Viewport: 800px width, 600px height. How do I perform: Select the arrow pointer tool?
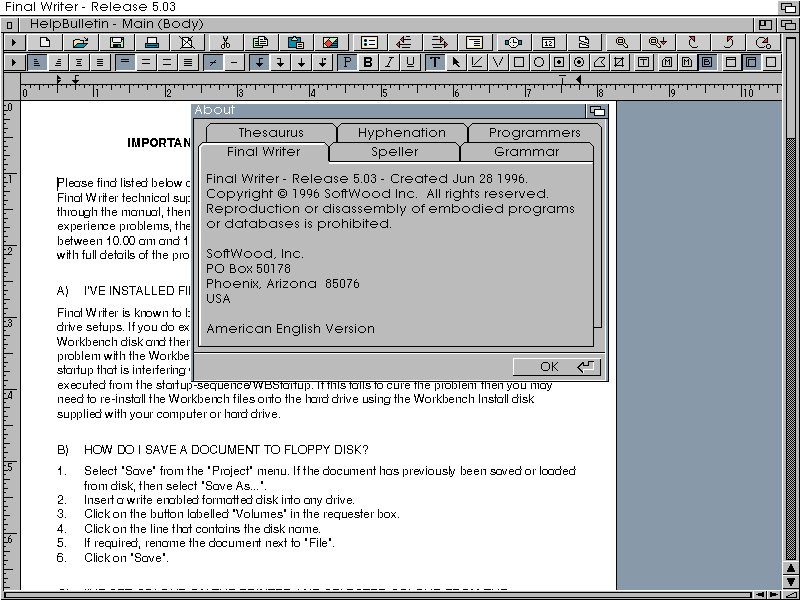coord(456,62)
